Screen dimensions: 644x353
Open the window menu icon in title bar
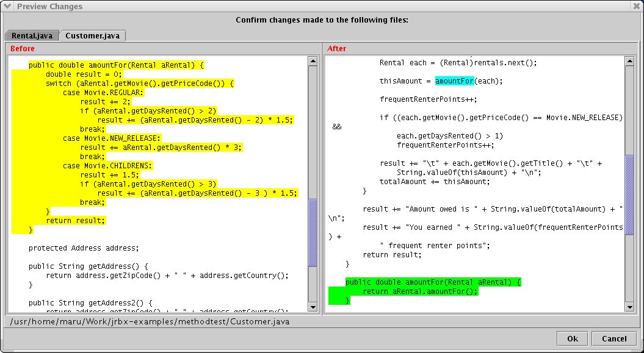pyautogui.click(x=7, y=6)
